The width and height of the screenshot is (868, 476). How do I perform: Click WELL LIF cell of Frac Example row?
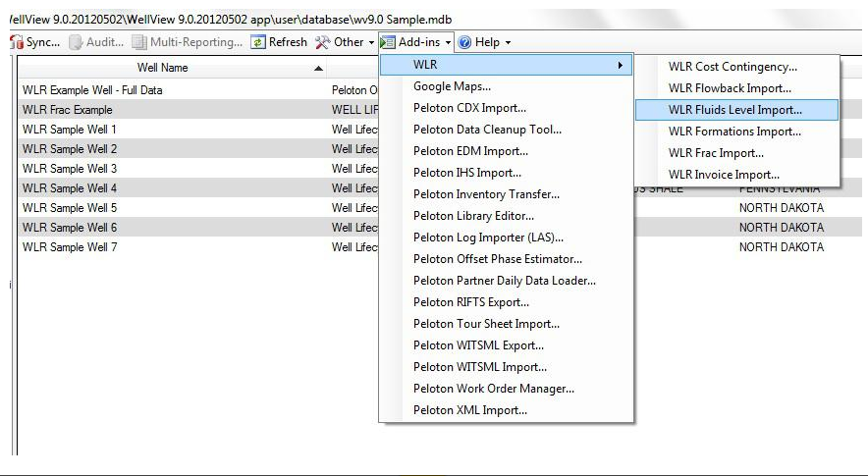tap(354, 110)
